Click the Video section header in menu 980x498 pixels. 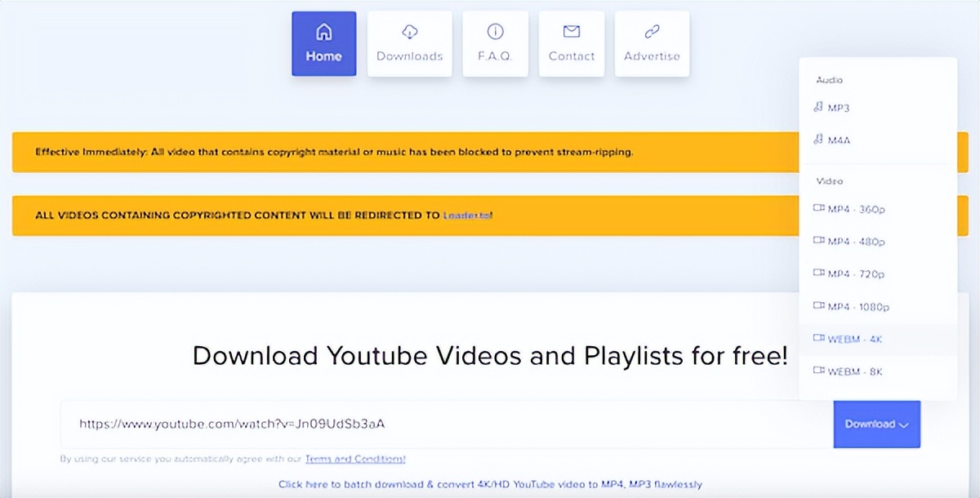[829, 180]
